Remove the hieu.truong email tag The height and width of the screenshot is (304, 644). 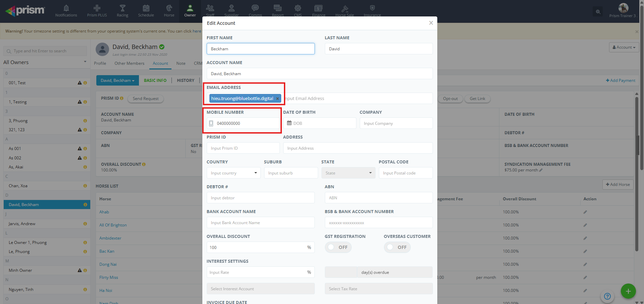278,99
